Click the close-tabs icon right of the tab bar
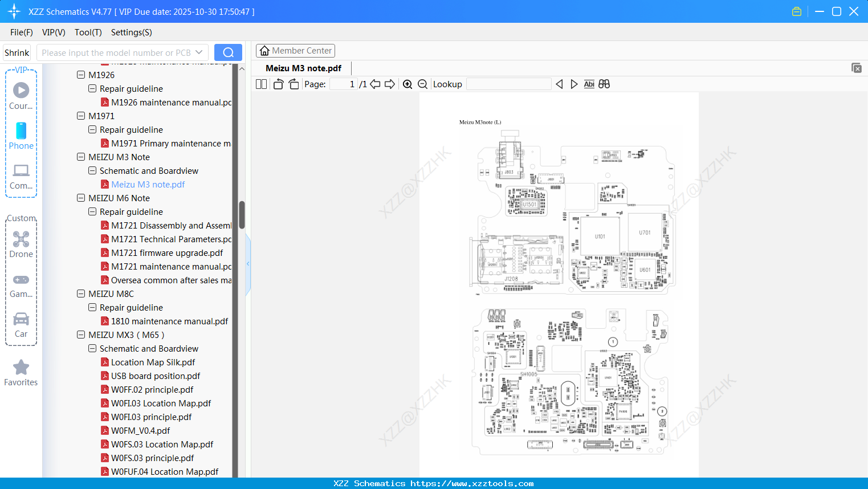Viewport: 868px width, 489px height. click(857, 68)
